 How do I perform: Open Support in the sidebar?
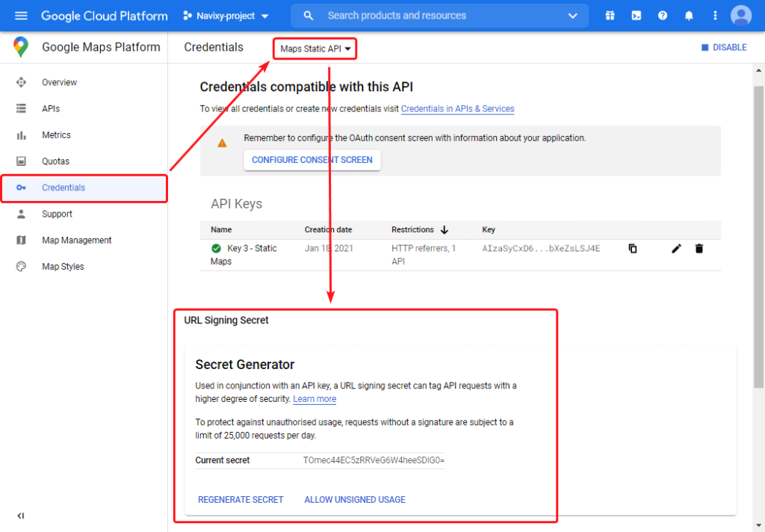pyautogui.click(x=57, y=214)
